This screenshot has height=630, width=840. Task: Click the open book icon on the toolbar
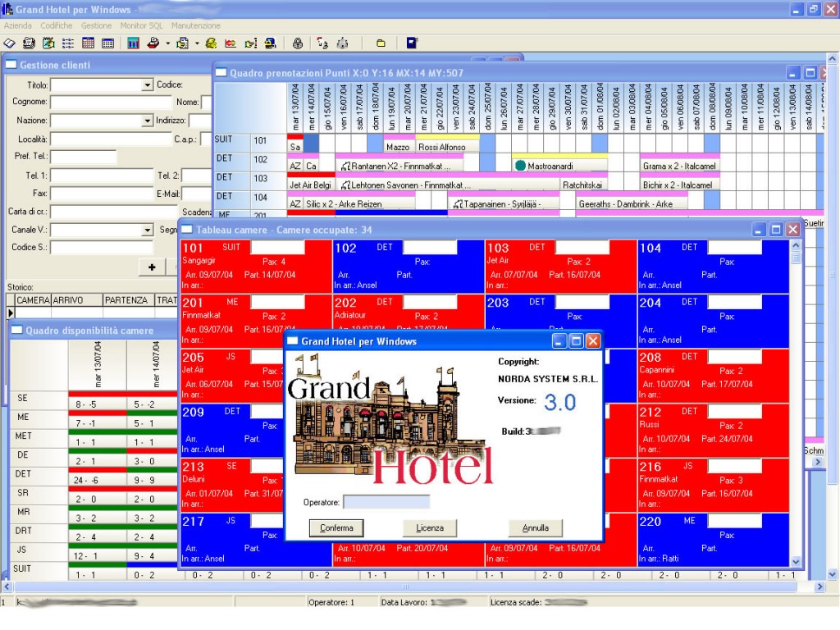click(11, 43)
